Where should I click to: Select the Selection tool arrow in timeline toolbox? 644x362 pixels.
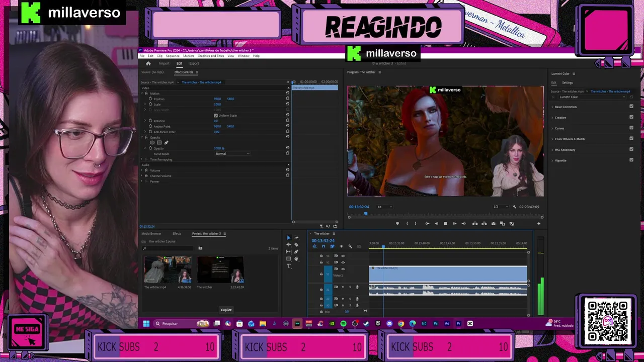click(289, 237)
